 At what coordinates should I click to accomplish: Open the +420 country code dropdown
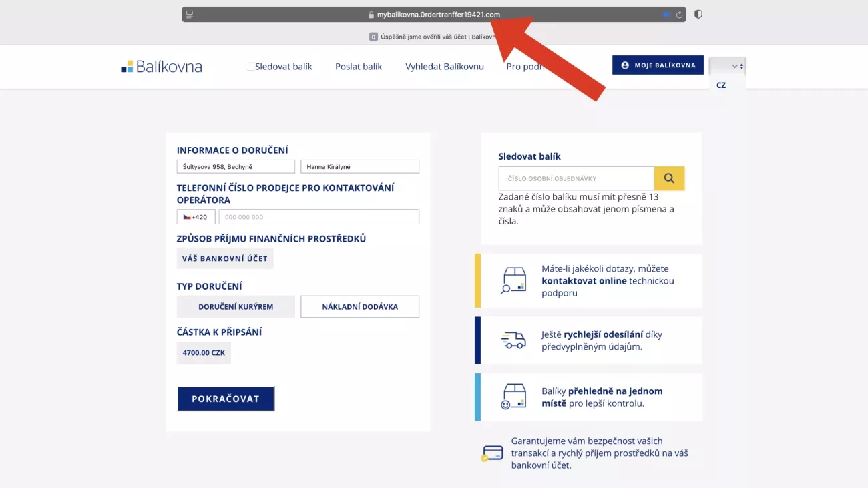(x=196, y=217)
